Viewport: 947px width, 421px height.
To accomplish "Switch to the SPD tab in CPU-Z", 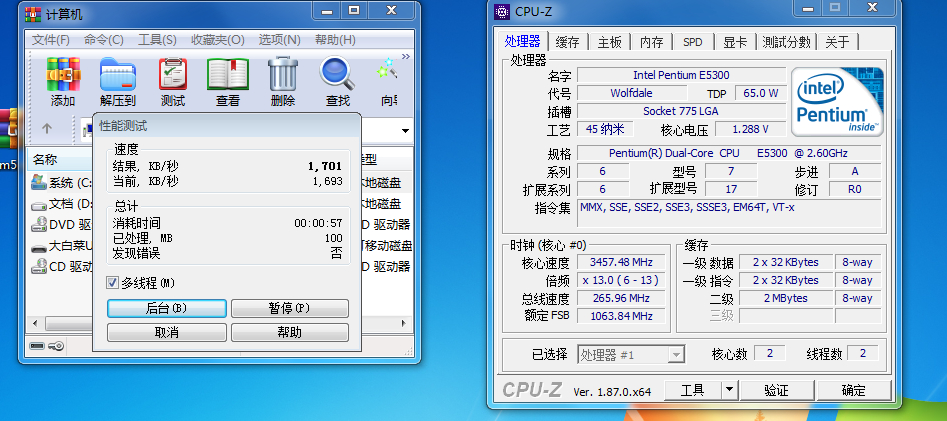I will (x=693, y=42).
